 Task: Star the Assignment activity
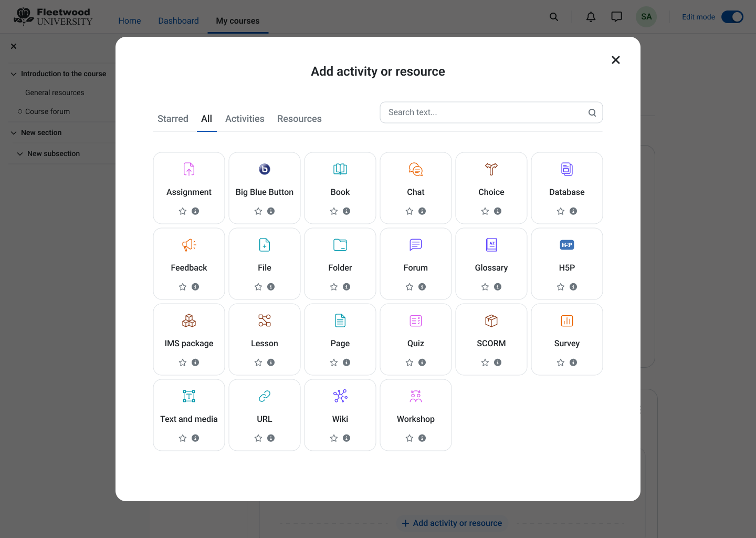click(182, 211)
